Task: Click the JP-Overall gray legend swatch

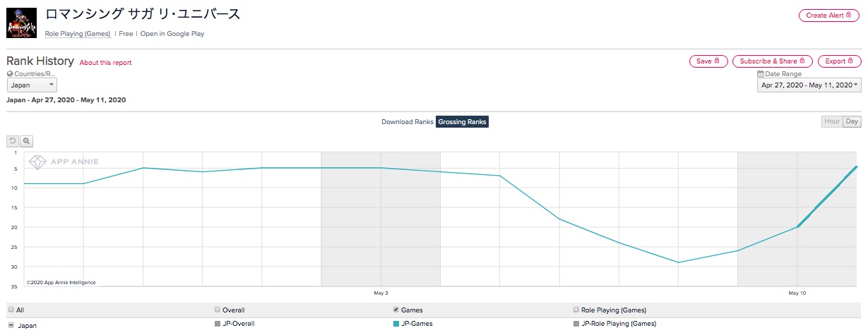Action: pyautogui.click(x=218, y=324)
